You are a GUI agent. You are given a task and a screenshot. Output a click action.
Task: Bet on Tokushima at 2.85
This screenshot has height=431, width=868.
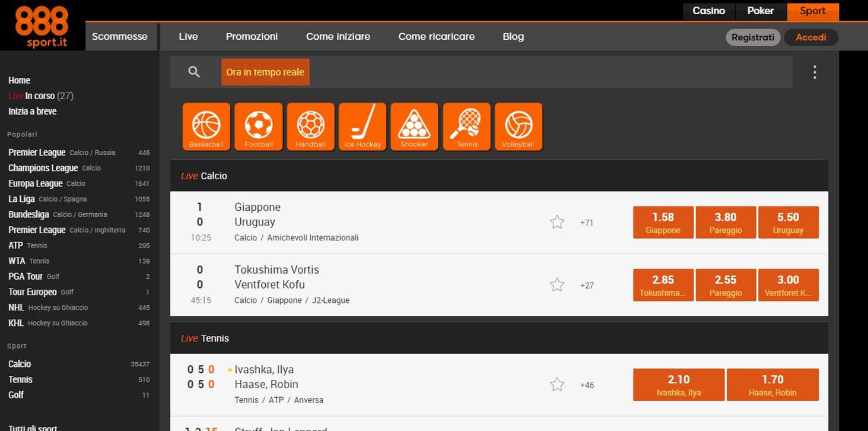tap(663, 285)
